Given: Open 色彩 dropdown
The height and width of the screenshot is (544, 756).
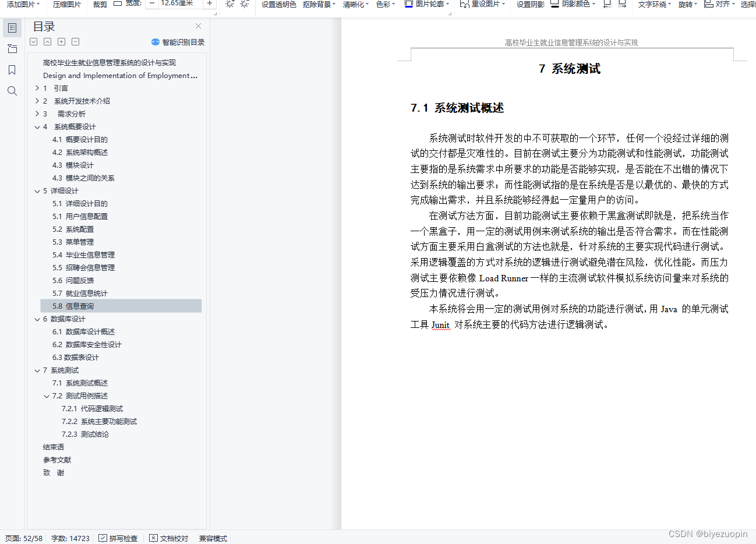Looking at the screenshot, I should click(385, 4).
